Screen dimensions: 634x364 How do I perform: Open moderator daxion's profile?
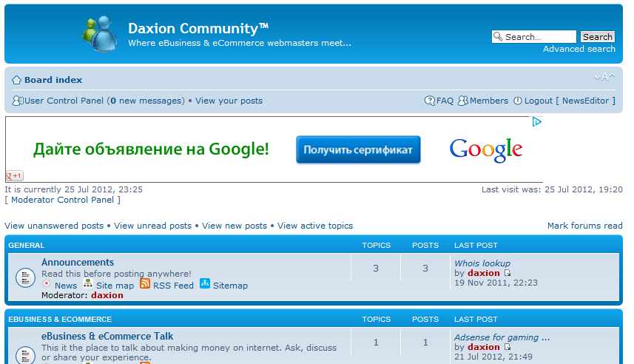coord(107,295)
